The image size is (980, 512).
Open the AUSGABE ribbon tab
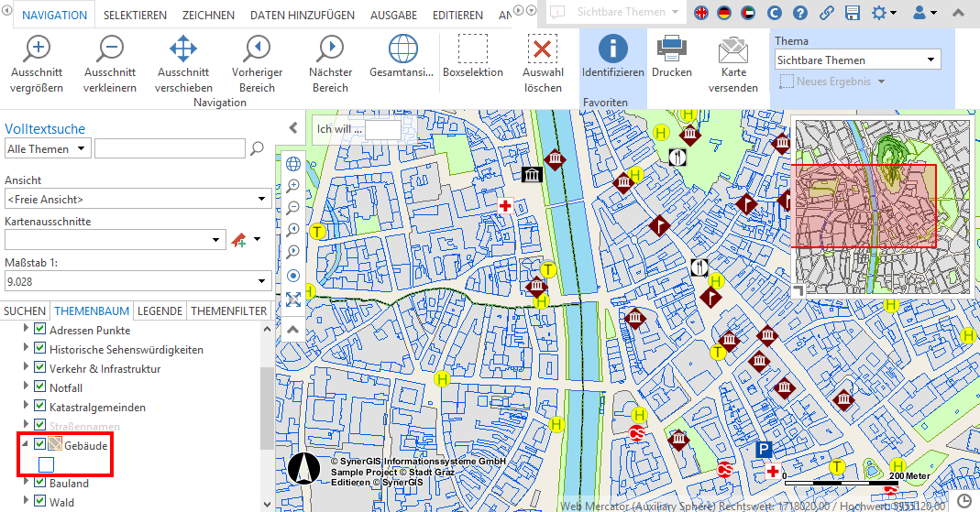coord(394,15)
